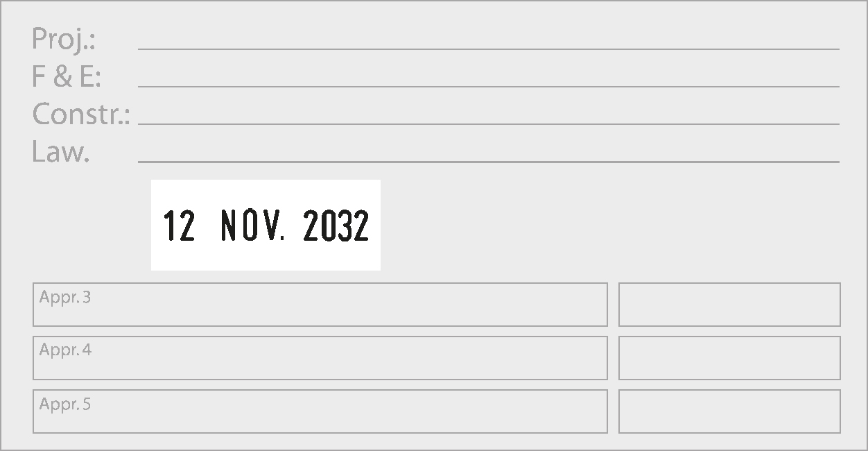868x451 pixels.
Task: Click the Appr. 4 label text
Action: [65, 350]
